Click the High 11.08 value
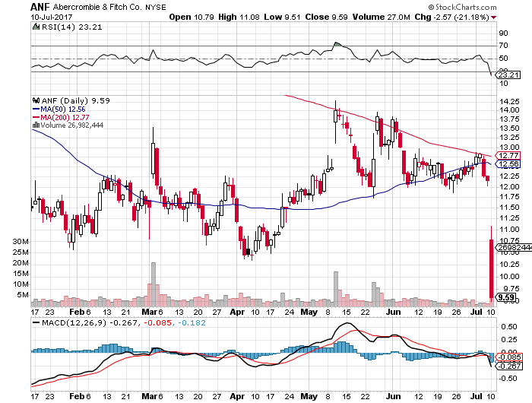Image resolution: width=532 pixels, height=403 pixels. 239,17
